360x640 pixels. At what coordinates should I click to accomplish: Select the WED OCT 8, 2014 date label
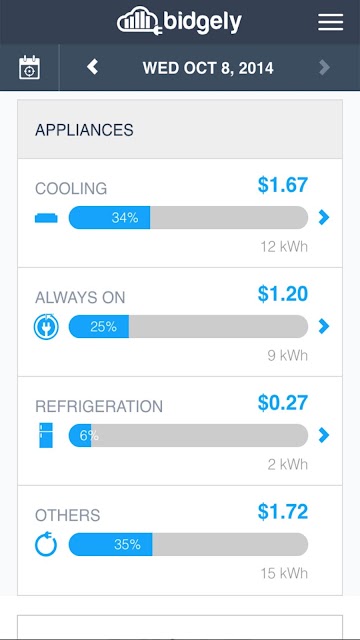(x=208, y=68)
